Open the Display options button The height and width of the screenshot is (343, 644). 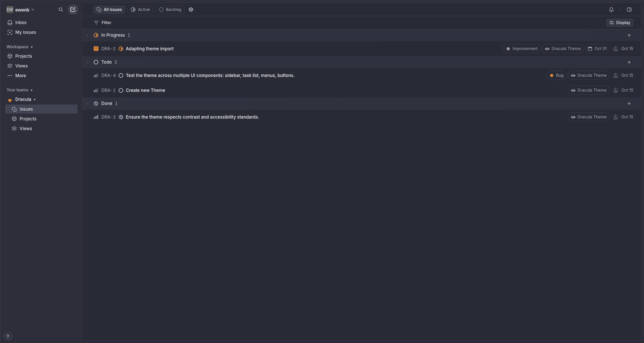(x=620, y=23)
